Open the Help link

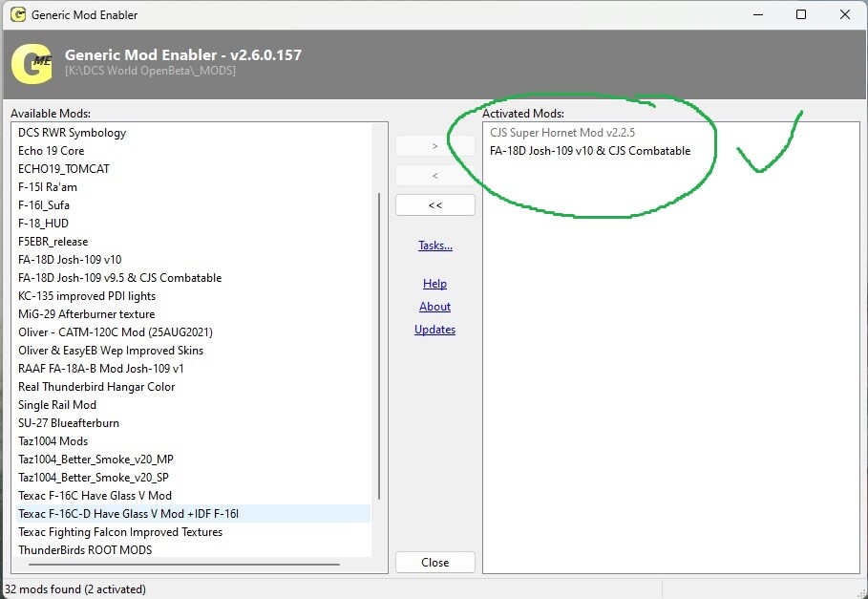tap(434, 284)
